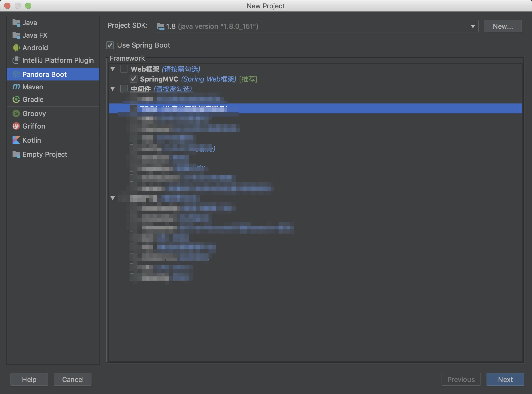
Task: Click the Kotlin logo icon
Action: (x=16, y=140)
